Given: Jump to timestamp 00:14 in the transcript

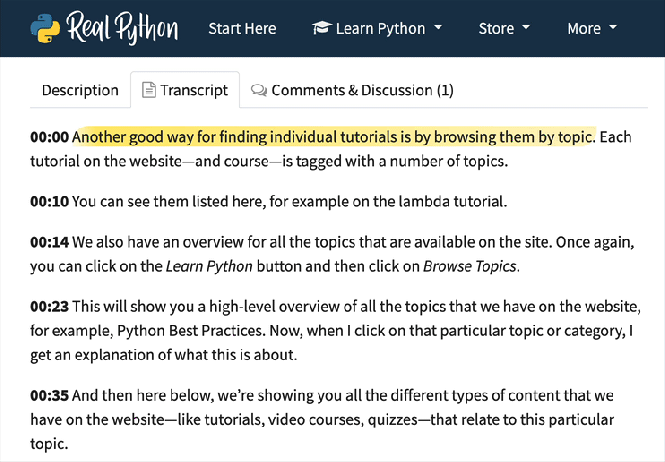Looking at the screenshot, I should click(49, 242).
